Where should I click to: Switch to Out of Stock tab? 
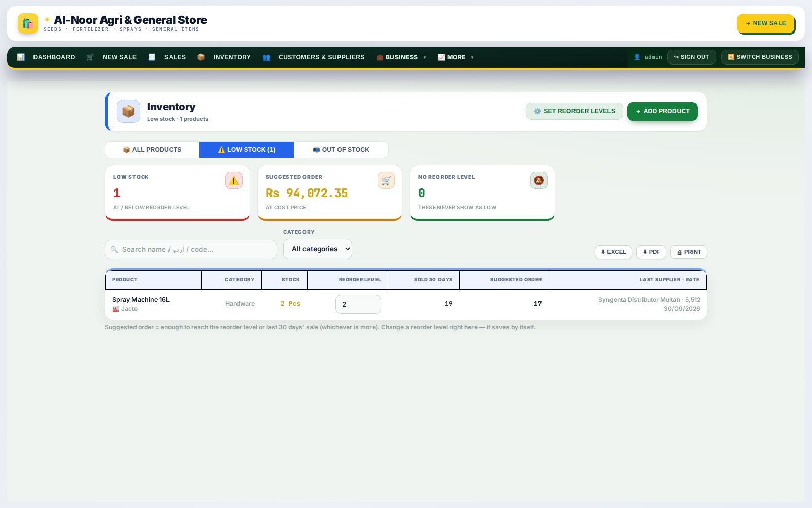tap(341, 150)
